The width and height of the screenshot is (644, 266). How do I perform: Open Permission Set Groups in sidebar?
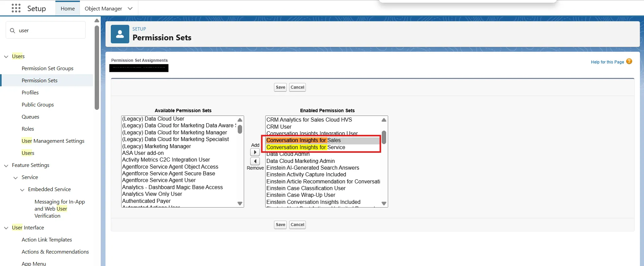point(47,69)
